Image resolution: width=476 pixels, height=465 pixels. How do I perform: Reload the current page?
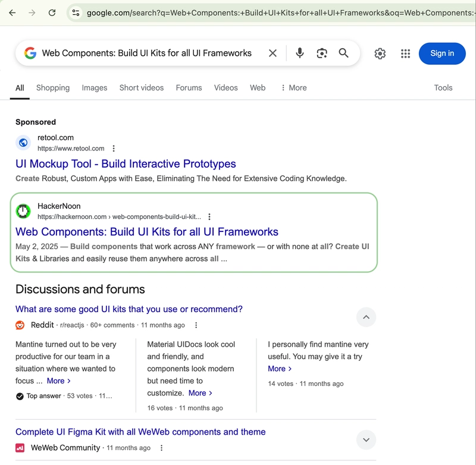52,12
